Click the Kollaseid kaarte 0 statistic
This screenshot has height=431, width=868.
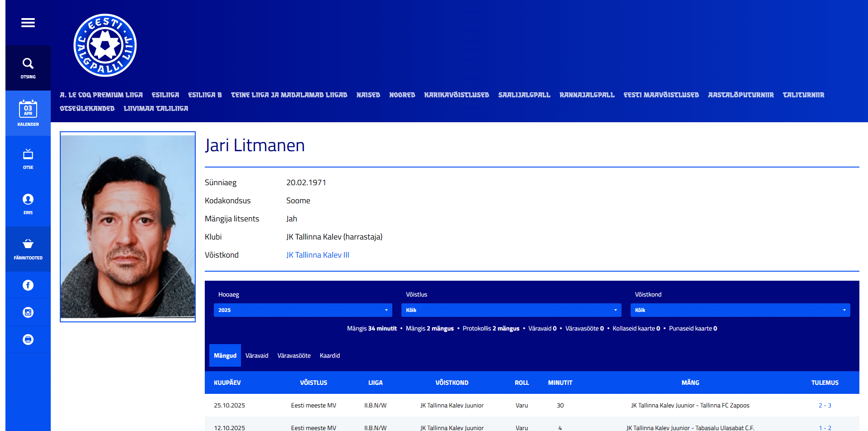(637, 329)
